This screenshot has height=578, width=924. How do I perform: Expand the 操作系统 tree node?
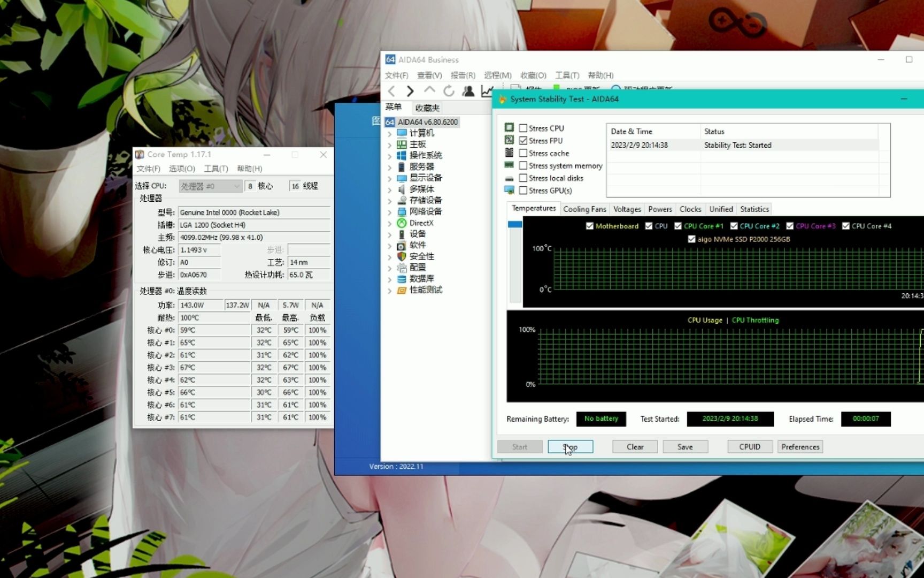(390, 156)
